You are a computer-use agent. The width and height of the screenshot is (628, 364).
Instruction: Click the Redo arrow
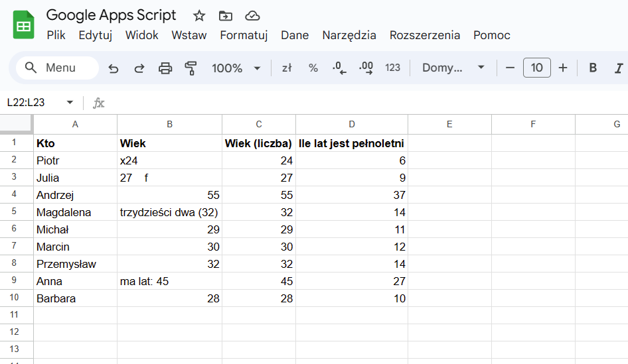(139, 68)
